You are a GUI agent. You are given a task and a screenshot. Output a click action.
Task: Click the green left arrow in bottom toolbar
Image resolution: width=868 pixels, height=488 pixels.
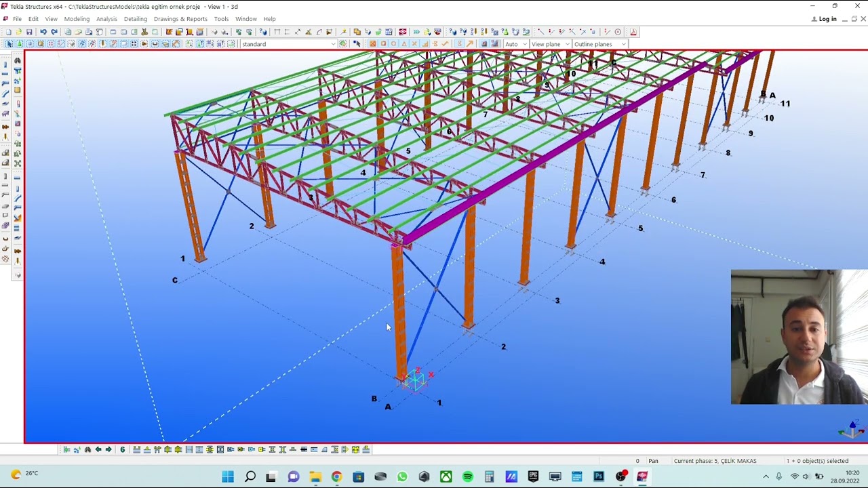[98, 449]
